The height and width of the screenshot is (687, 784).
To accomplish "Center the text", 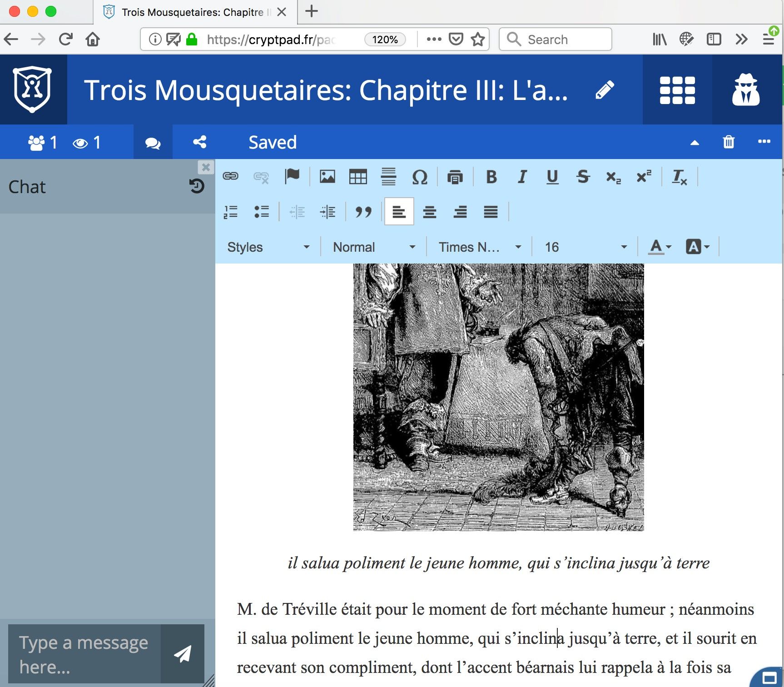I will 430,212.
